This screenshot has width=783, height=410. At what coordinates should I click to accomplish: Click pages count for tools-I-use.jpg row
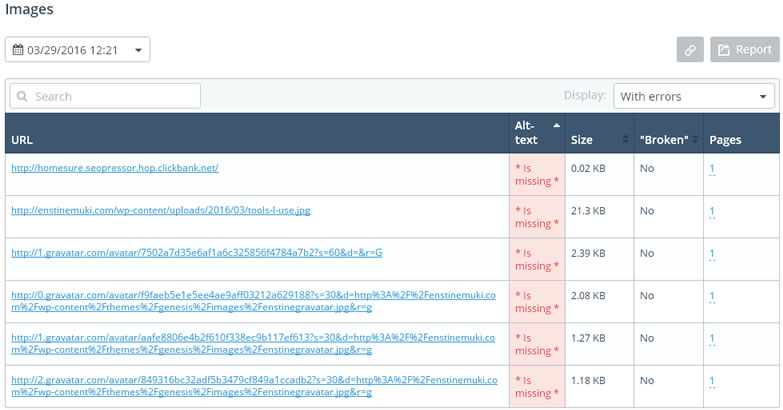point(712,211)
